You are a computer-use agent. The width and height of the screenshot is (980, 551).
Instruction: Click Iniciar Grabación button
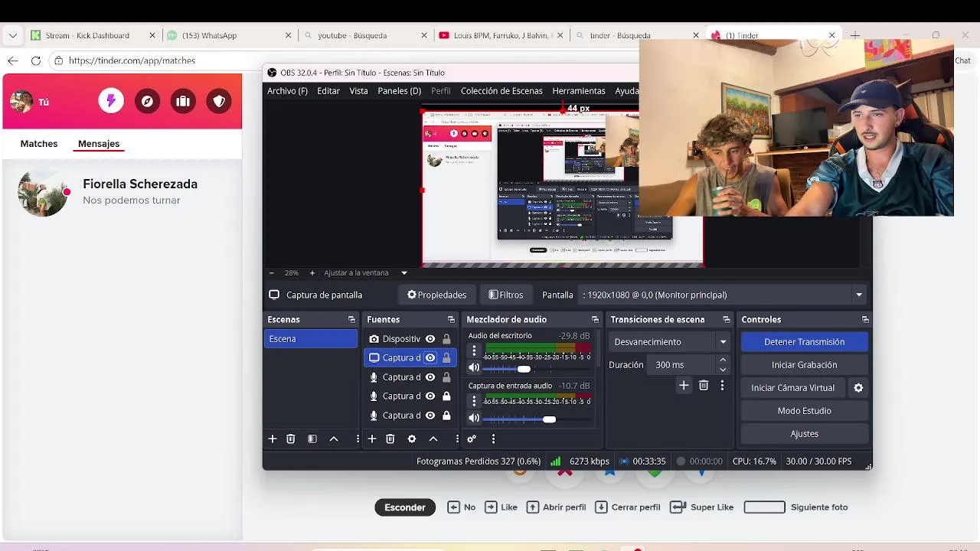(804, 365)
